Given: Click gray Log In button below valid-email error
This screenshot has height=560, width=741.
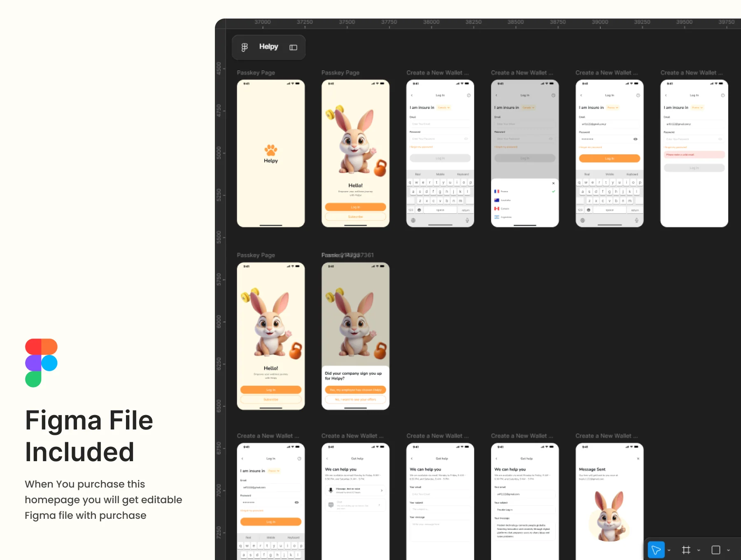Looking at the screenshot, I should 694,168.
